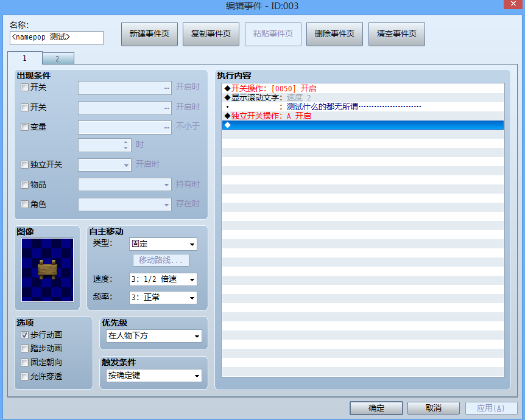Open the 物品 item dropdown

pyautogui.click(x=125, y=184)
